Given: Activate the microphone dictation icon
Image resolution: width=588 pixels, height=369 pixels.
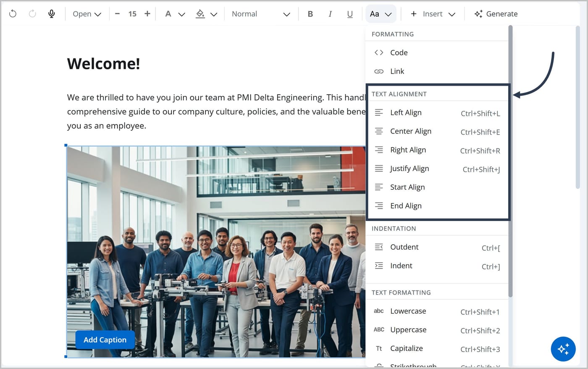Looking at the screenshot, I should (52, 14).
